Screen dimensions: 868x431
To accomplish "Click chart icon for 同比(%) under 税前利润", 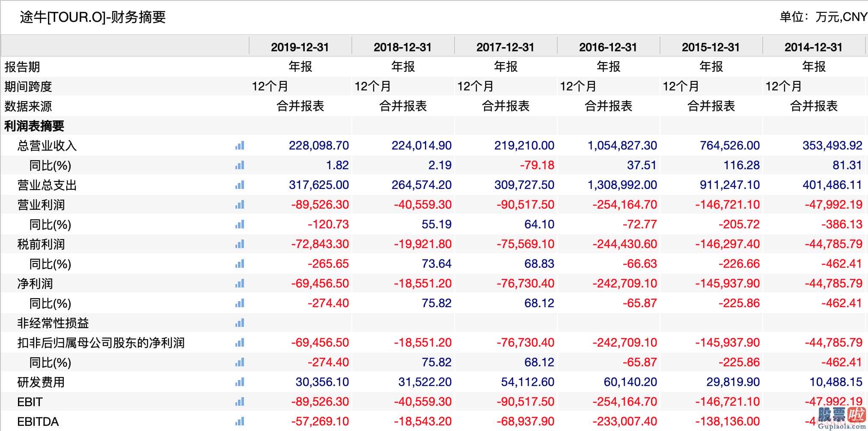I will tap(240, 264).
